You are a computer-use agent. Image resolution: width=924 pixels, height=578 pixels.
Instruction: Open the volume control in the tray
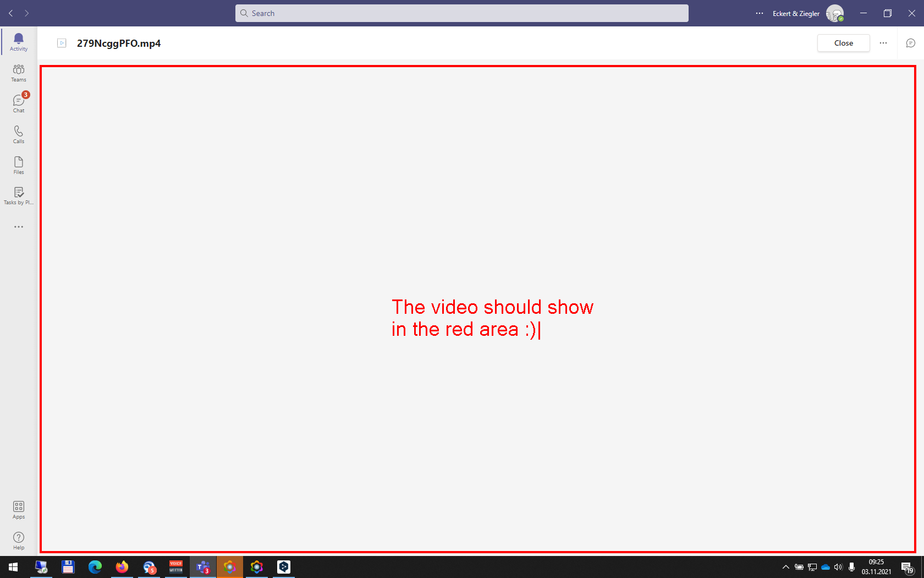pos(838,567)
